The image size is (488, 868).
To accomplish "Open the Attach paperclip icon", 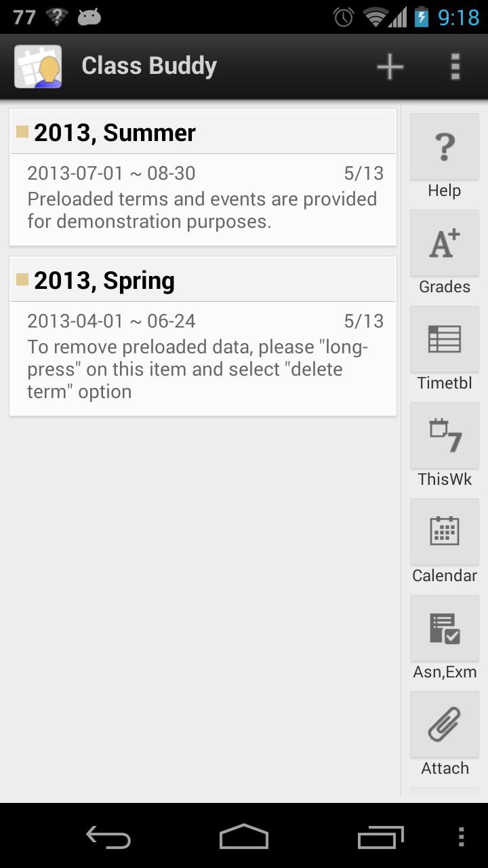I will tap(444, 725).
